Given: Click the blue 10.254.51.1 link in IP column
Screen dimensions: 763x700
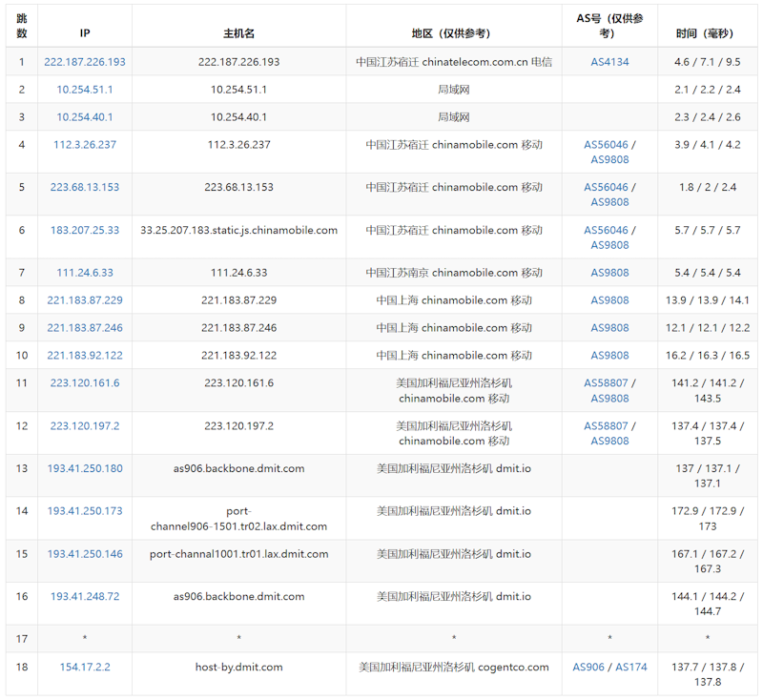Looking at the screenshot, I should (85, 90).
